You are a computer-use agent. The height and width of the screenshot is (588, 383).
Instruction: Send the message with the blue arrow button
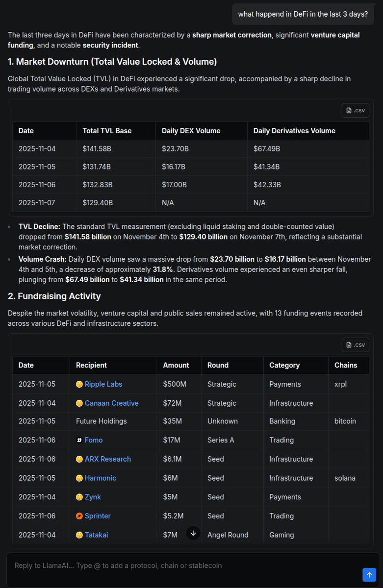point(368,574)
